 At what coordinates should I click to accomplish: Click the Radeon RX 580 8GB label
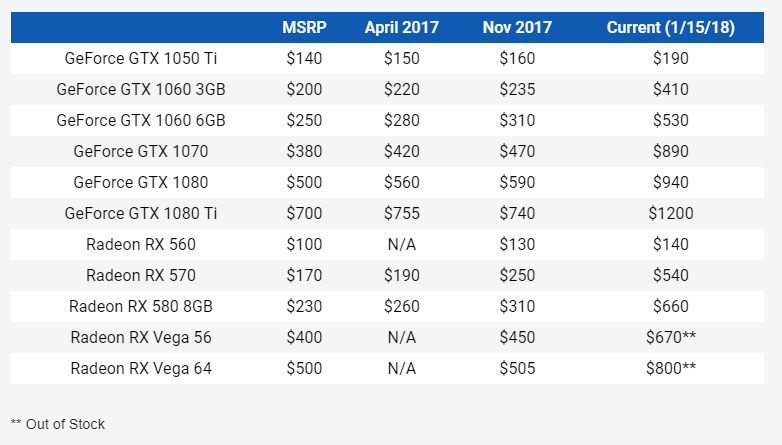coord(141,306)
